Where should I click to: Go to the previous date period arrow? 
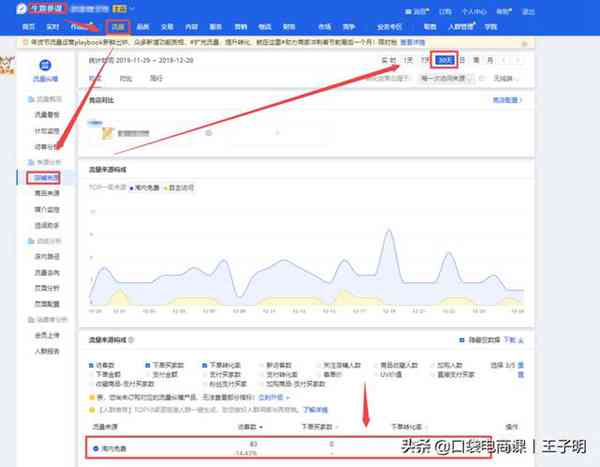(x=504, y=60)
